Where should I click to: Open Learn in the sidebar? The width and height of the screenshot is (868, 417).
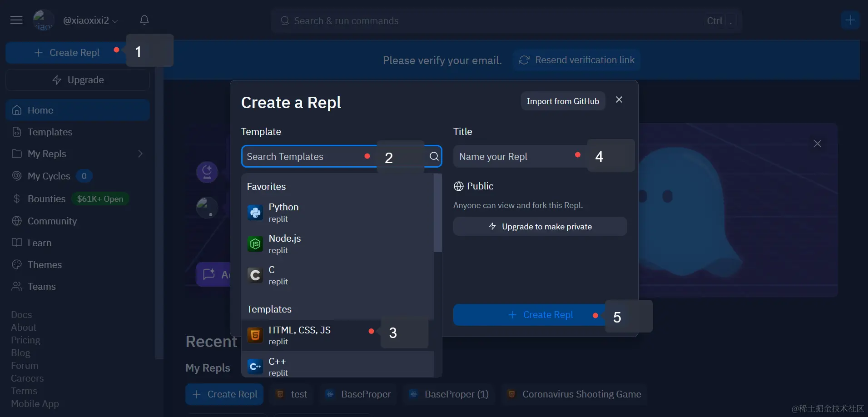point(78,243)
